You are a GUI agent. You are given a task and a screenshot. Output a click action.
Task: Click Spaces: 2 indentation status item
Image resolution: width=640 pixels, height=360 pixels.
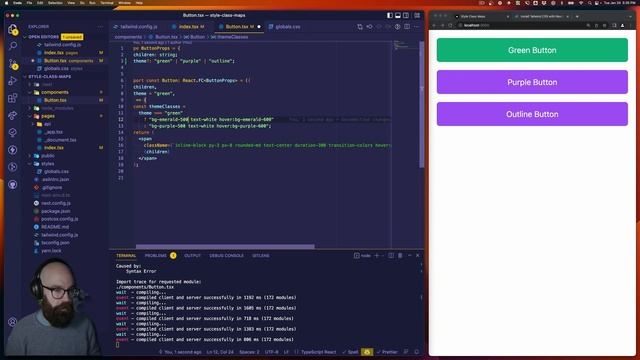coord(249,352)
